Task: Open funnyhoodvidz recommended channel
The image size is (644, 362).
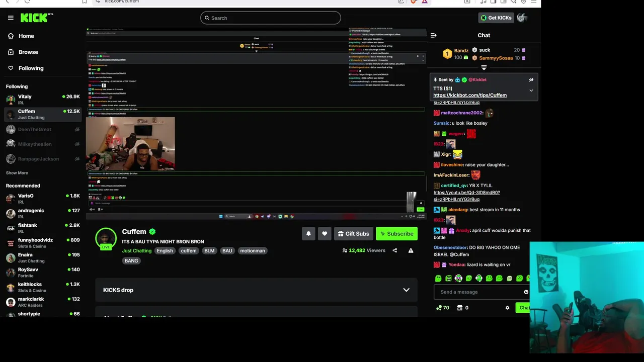Action: tap(43, 243)
